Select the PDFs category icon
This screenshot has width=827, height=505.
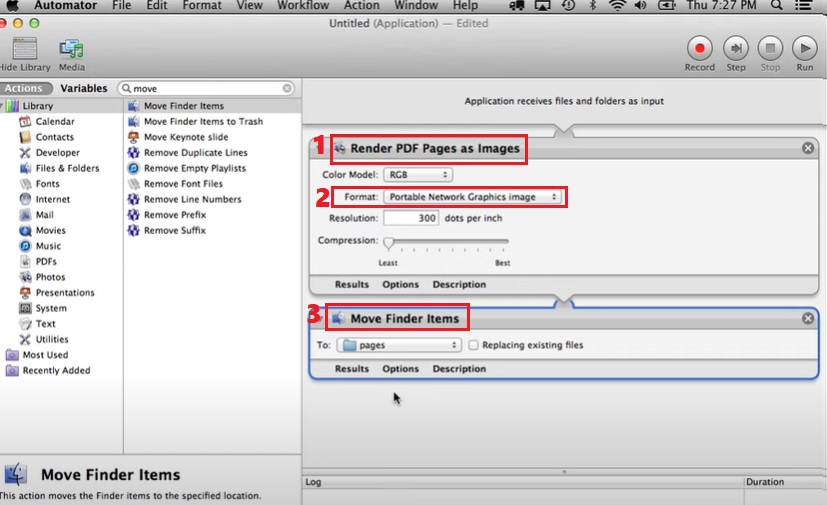[x=25, y=262]
